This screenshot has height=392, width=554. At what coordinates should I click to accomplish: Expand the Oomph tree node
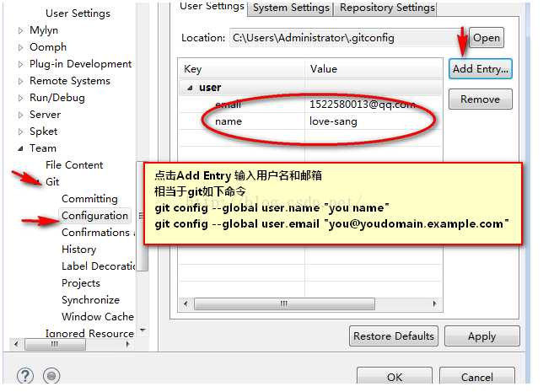[20, 47]
